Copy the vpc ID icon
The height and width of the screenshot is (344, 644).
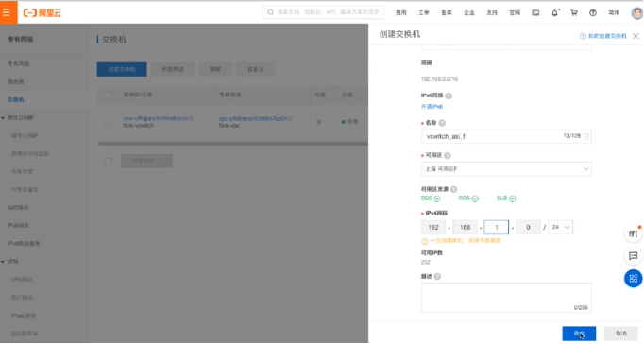[291, 119]
